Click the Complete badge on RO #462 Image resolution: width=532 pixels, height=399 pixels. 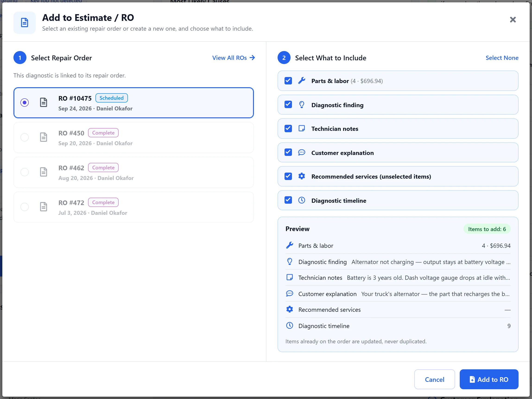click(103, 167)
